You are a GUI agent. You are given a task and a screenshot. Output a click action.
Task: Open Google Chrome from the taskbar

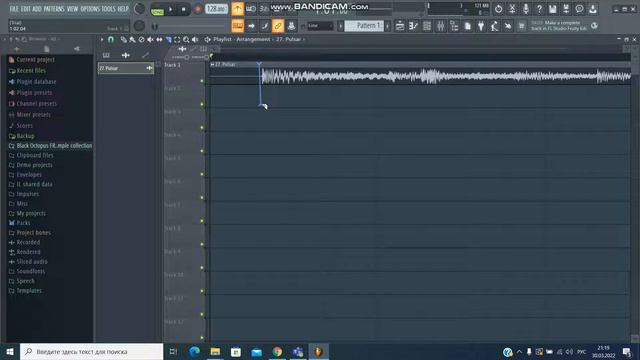277,351
